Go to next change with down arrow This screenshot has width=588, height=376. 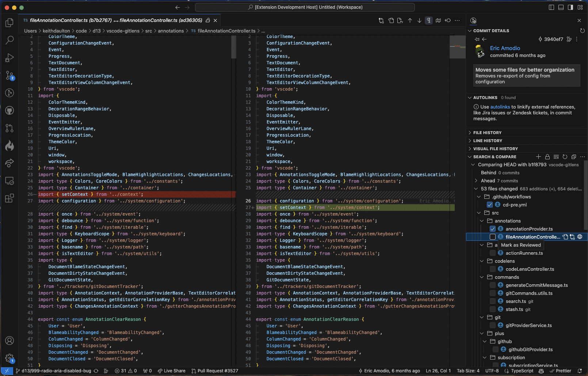point(419,20)
